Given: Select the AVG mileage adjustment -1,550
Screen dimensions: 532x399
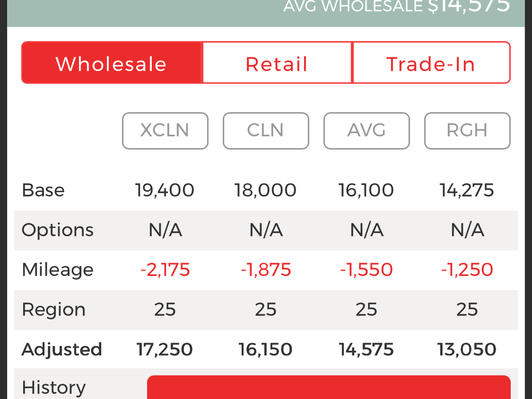Looking at the screenshot, I should point(366,270).
